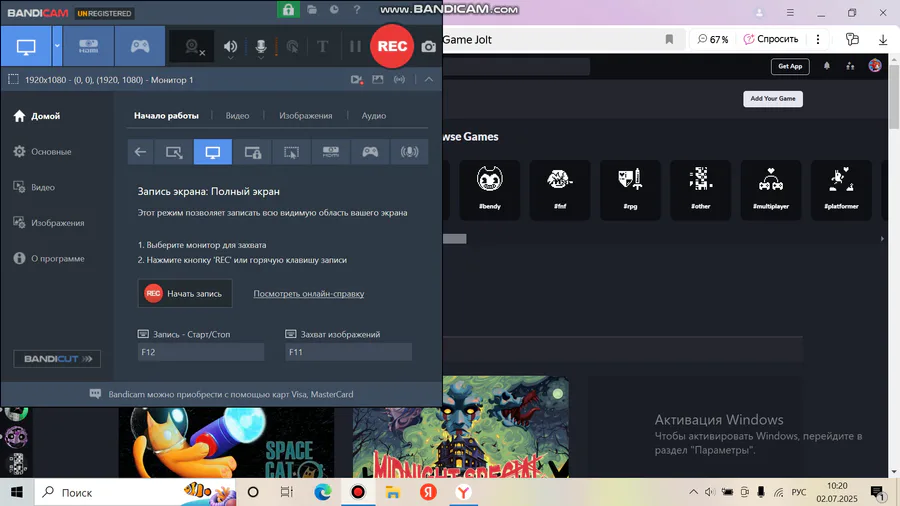The image size is (900, 506).
Task: Select specific window lock mode in mode selector row
Action: pos(253,152)
